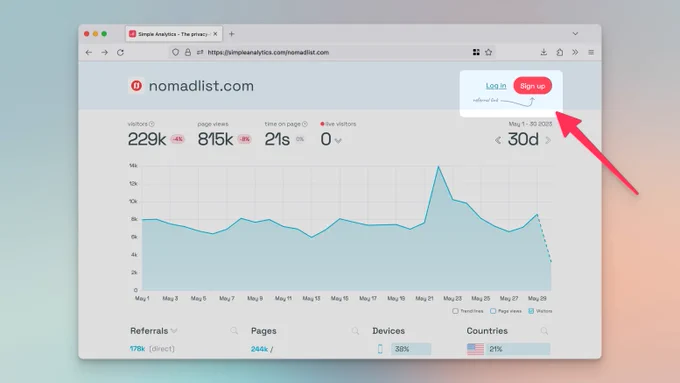Click the 229k visitors value

[x=147, y=139]
